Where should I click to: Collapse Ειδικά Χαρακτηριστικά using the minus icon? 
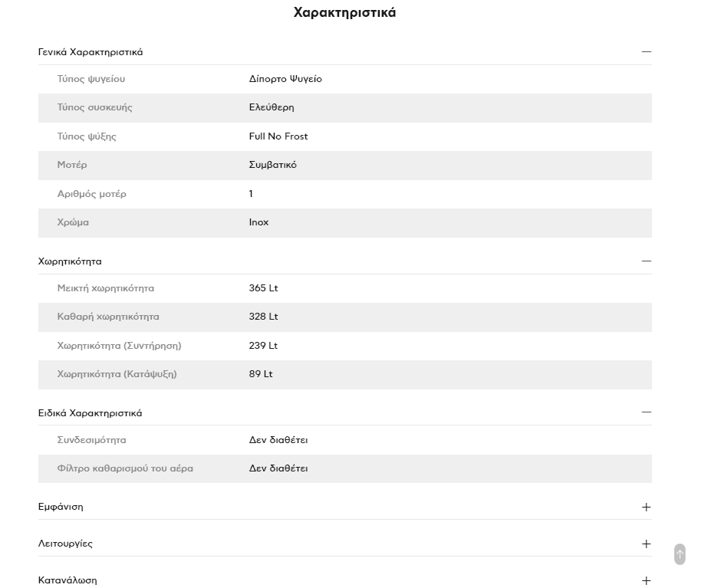pyautogui.click(x=646, y=412)
